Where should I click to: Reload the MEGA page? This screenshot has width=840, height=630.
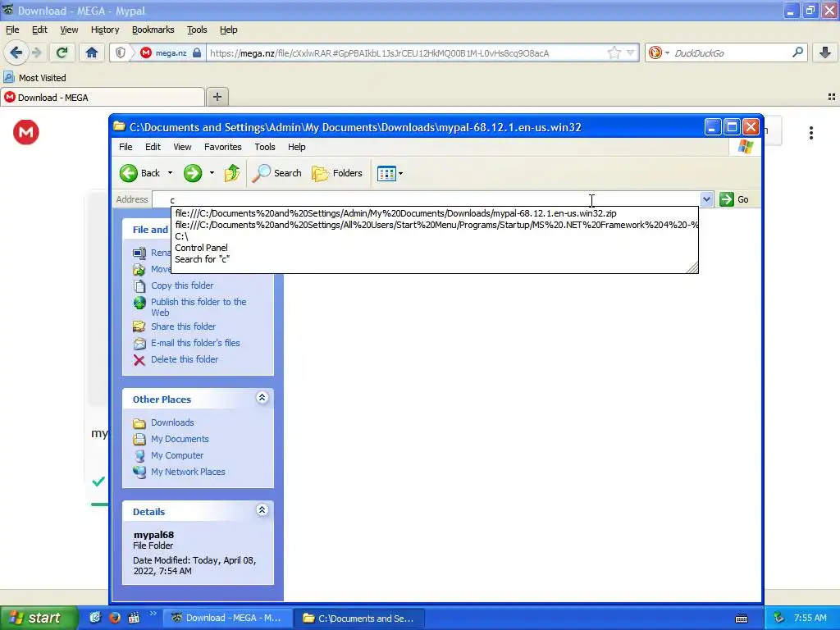[x=62, y=52]
